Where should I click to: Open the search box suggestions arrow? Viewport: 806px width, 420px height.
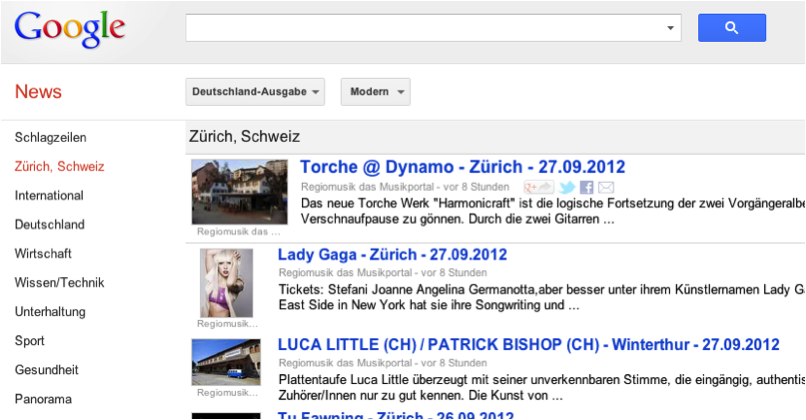pyautogui.click(x=670, y=28)
